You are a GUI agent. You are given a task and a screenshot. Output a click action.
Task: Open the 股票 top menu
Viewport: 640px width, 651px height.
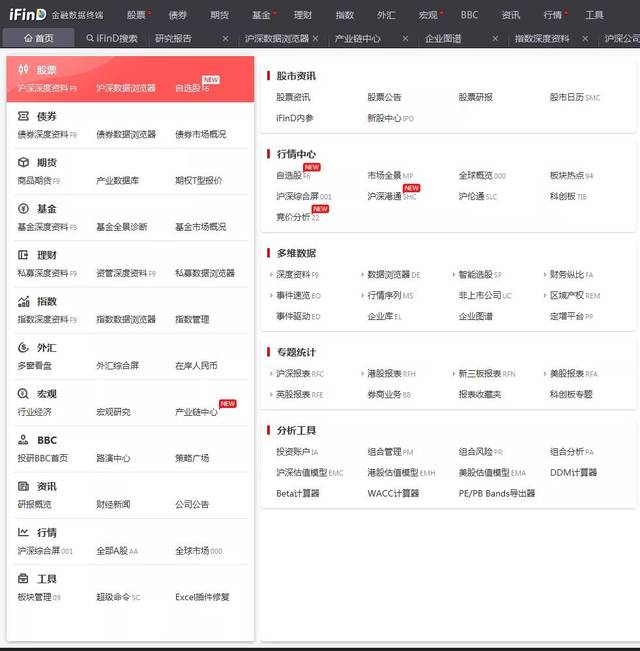point(136,15)
